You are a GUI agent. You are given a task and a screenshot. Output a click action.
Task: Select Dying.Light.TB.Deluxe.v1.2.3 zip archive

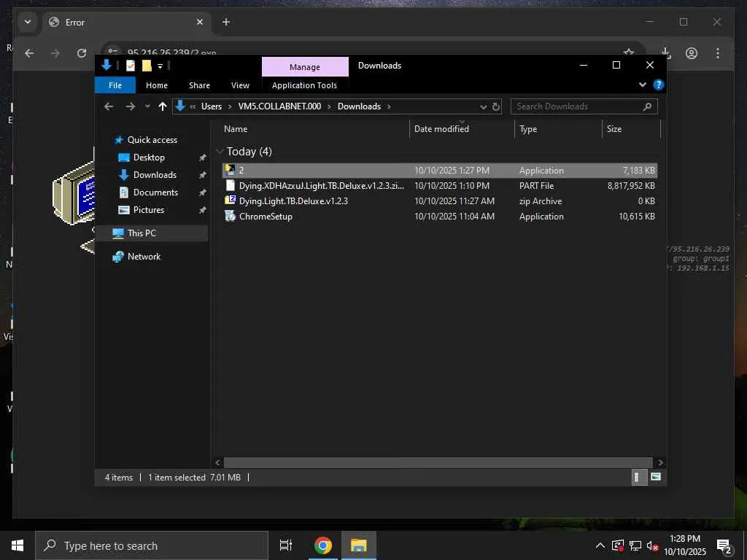(439, 201)
